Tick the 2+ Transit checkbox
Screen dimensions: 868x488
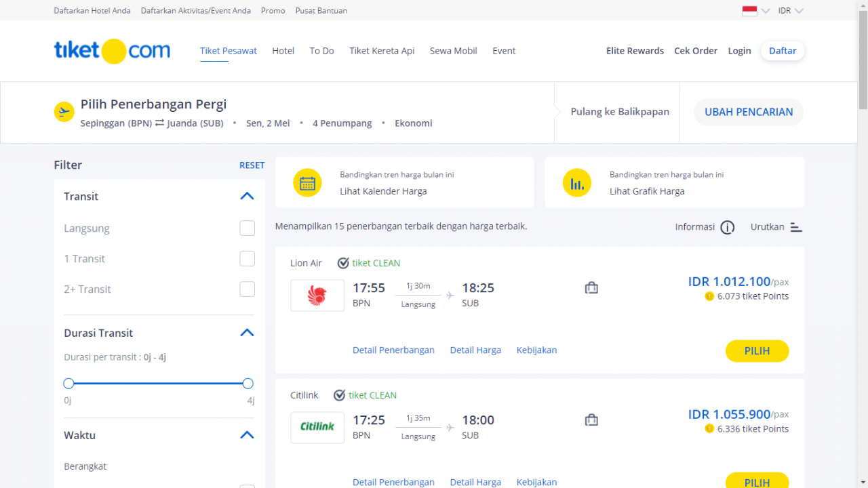pyautogui.click(x=248, y=289)
